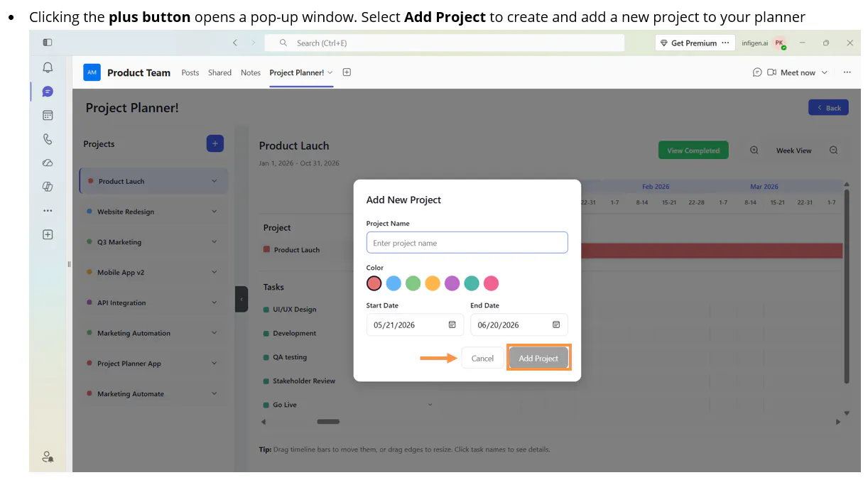Expand the Project Planner App chevron
868x480 pixels.
tap(214, 363)
